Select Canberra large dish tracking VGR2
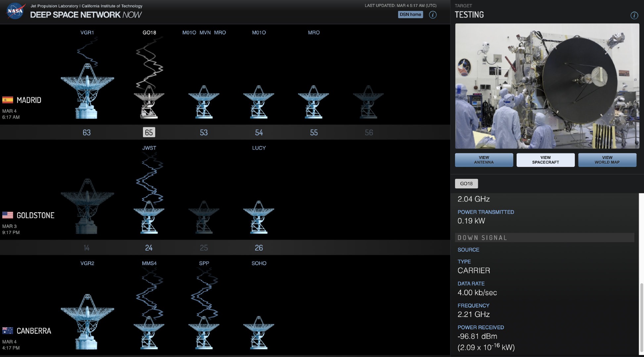Viewport: 644px width, 357px height. [87, 322]
